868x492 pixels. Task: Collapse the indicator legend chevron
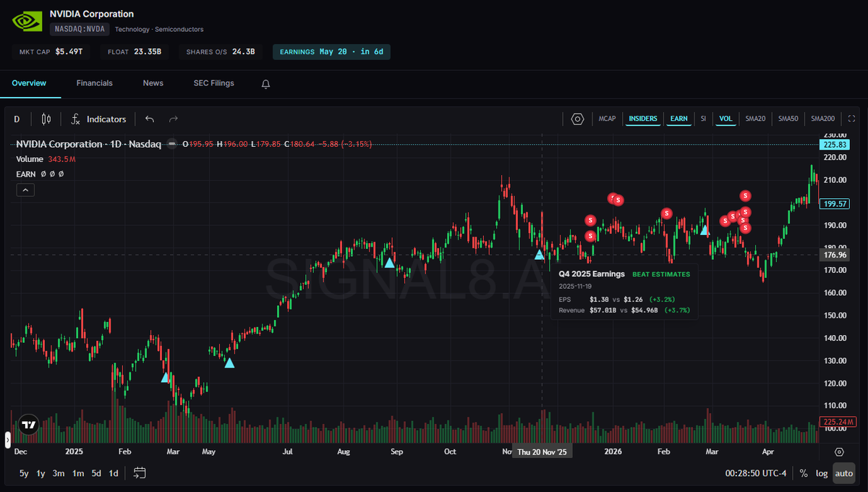click(x=25, y=190)
